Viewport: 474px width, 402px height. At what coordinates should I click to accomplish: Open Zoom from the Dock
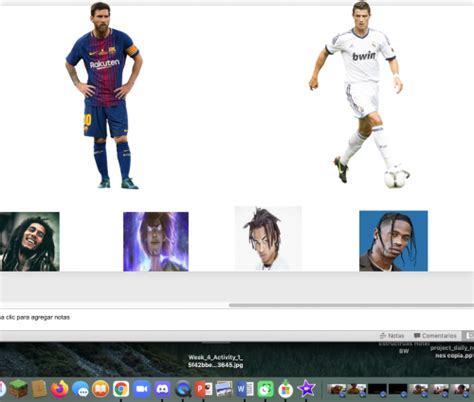[142, 389]
